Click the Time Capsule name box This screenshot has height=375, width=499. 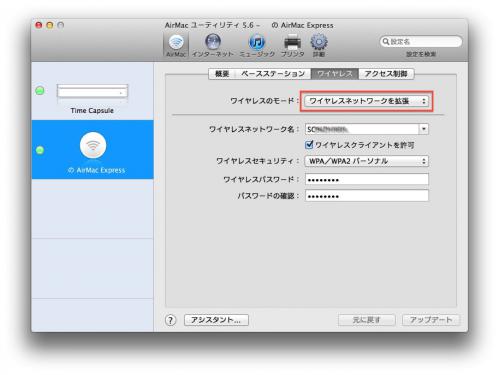coord(92,91)
